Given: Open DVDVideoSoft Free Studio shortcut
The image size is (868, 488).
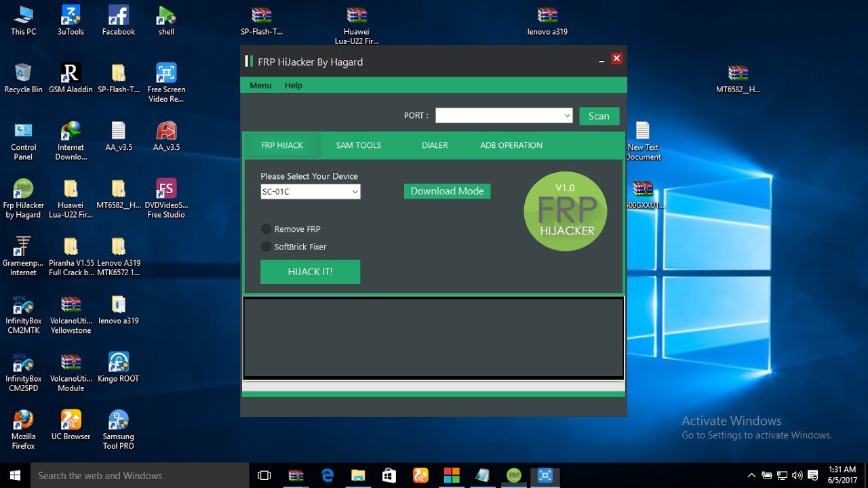Looking at the screenshot, I should [x=166, y=199].
